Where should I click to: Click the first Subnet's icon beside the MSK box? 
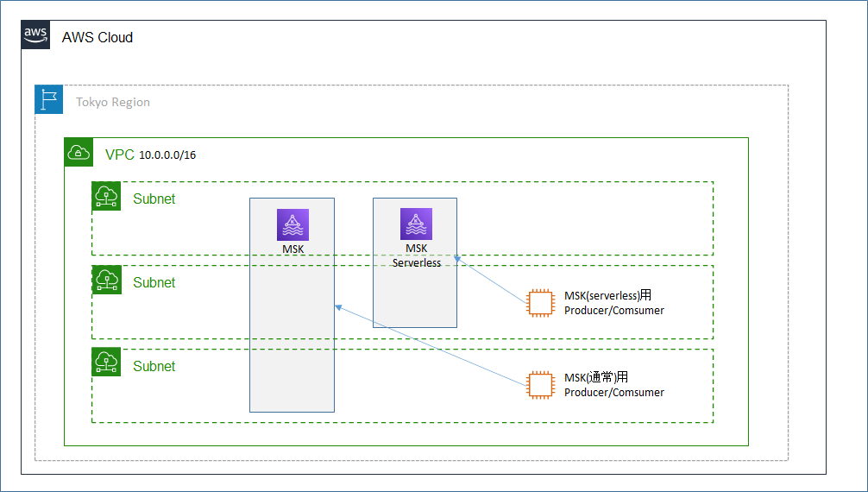(106, 196)
